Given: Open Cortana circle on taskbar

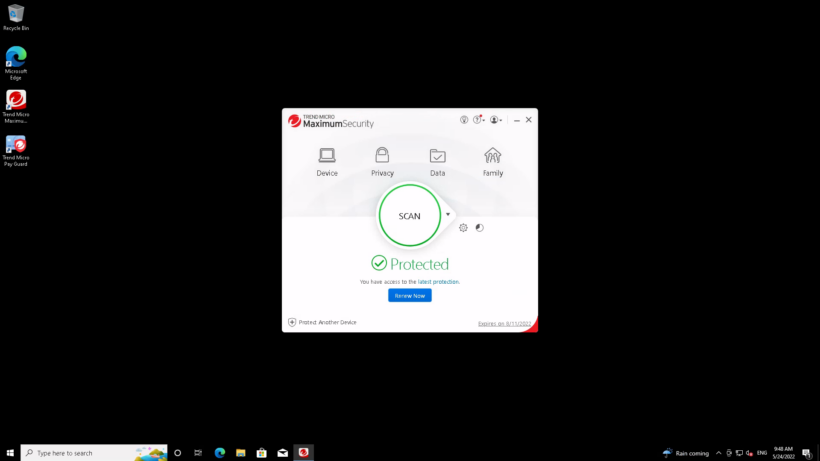Looking at the screenshot, I should [x=178, y=453].
